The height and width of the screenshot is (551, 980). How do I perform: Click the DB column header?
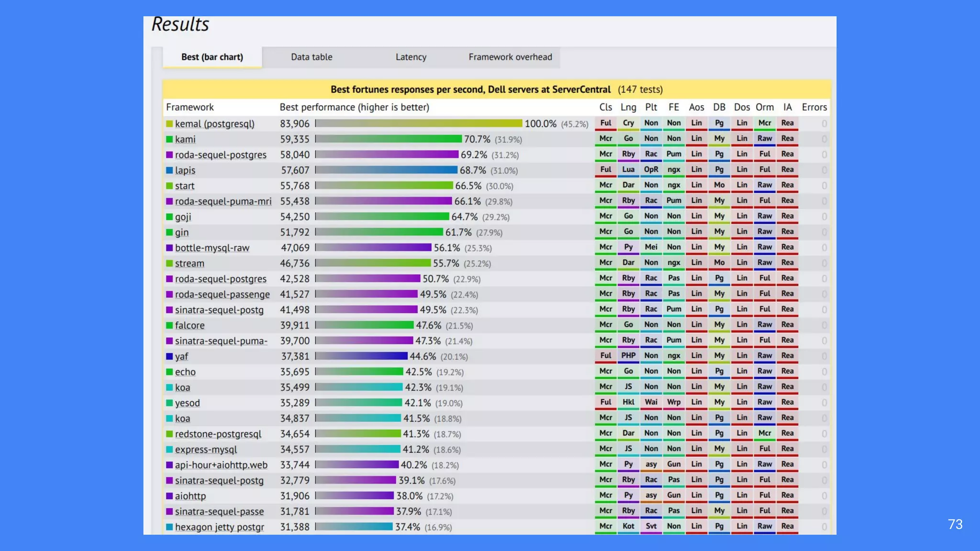(x=719, y=107)
